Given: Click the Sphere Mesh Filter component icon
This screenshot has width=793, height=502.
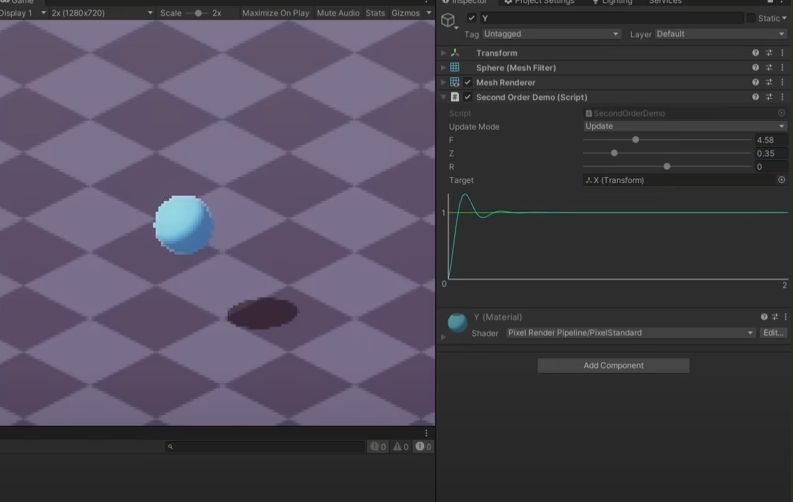Looking at the screenshot, I should [x=455, y=67].
